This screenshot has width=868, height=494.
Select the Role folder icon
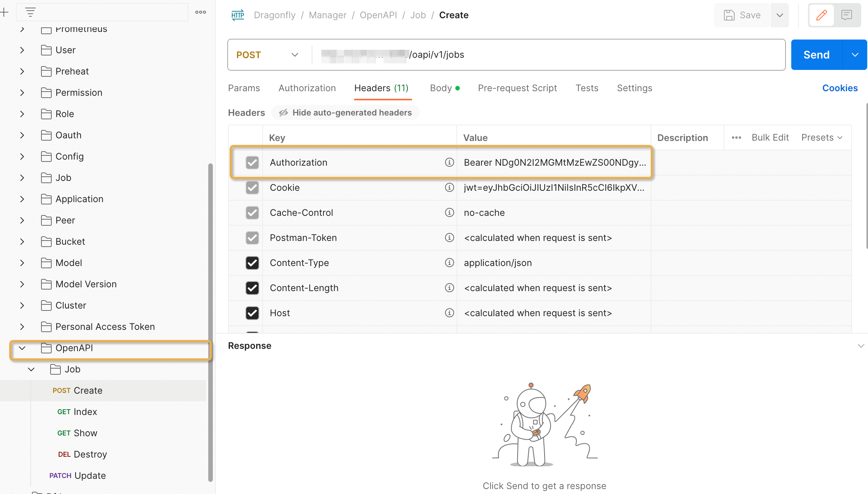point(46,114)
